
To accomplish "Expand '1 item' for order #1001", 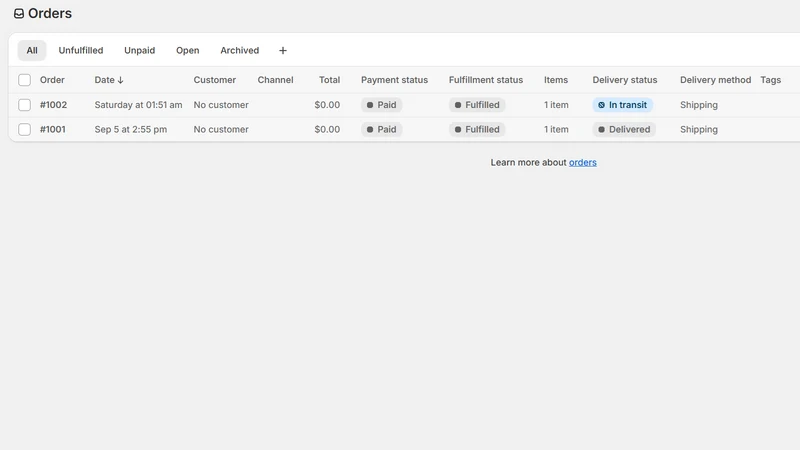I will (556, 129).
